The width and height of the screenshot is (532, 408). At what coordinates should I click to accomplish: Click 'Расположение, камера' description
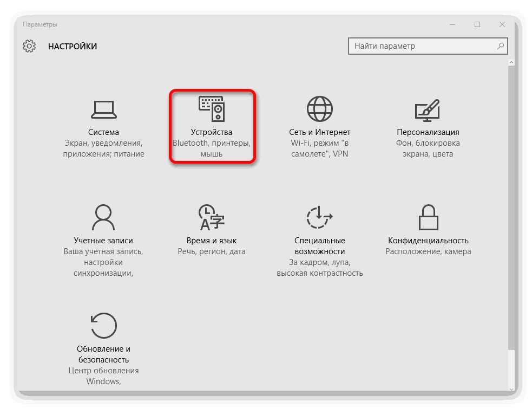tap(428, 251)
